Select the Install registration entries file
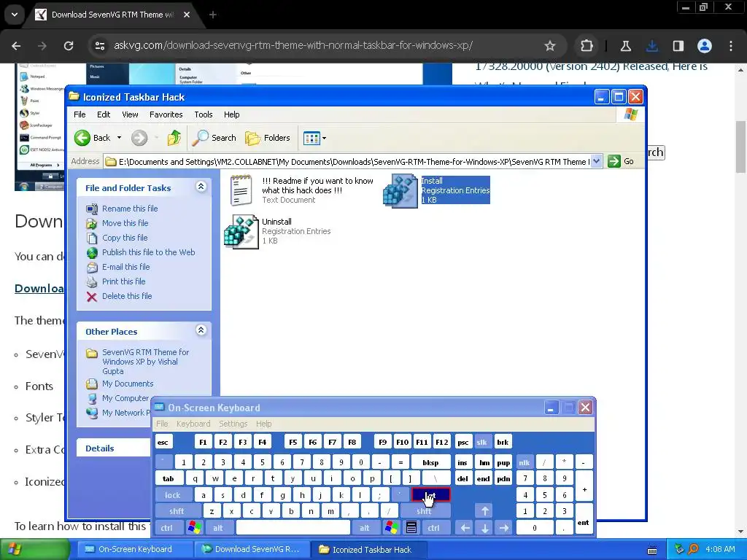 click(x=436, y=190)
